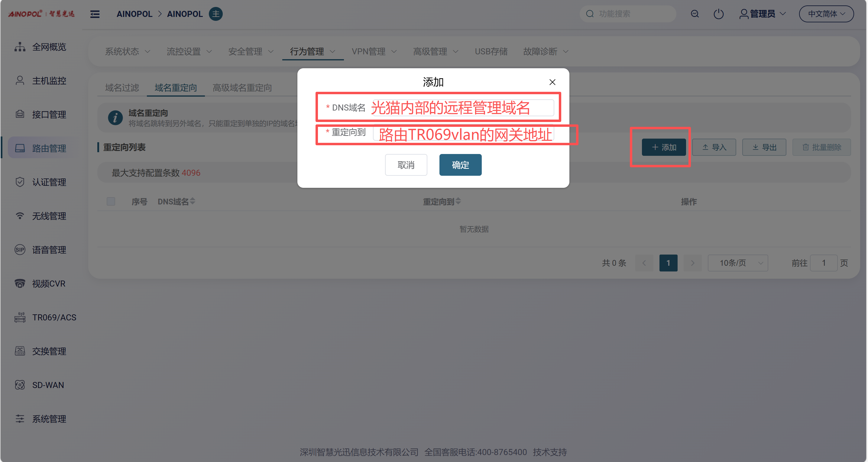This screenshot has width=868, height=462.
Task: Click the power/logout icon
Action: pos(718,14)
